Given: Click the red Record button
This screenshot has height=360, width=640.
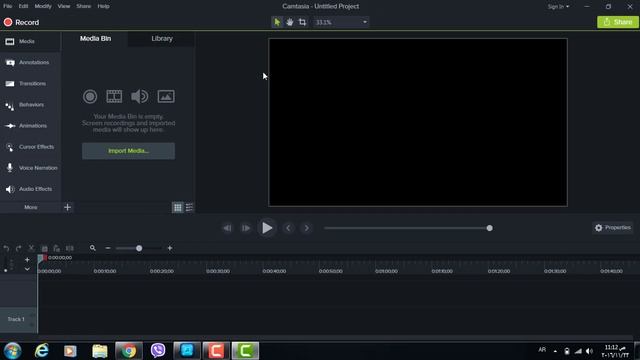Looking at the screenshot, I should coord(21,22).
